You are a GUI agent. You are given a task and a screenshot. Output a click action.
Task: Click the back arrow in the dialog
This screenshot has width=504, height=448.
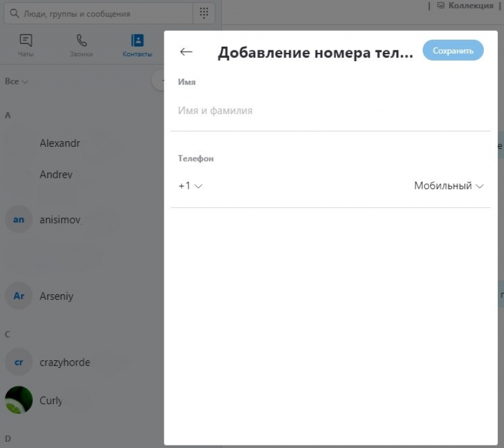tap(186, 52)
